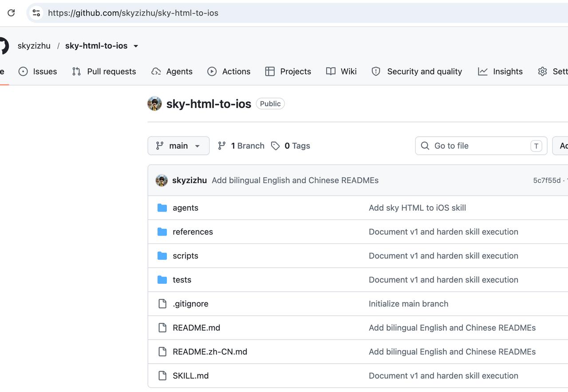568x392 pixels.
Task: Focus the Go to file search field
Action: pyautogui.click(x=481, y=146)
